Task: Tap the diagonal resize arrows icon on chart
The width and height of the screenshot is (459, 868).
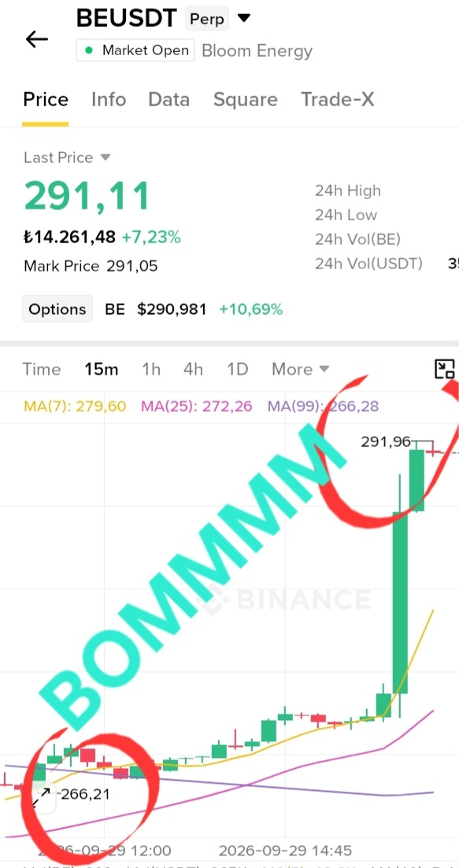Action: (41, 798)
